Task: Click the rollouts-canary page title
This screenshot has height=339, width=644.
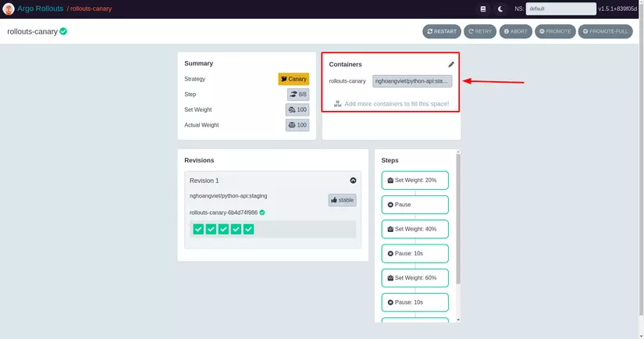Action: coord(33,32)
